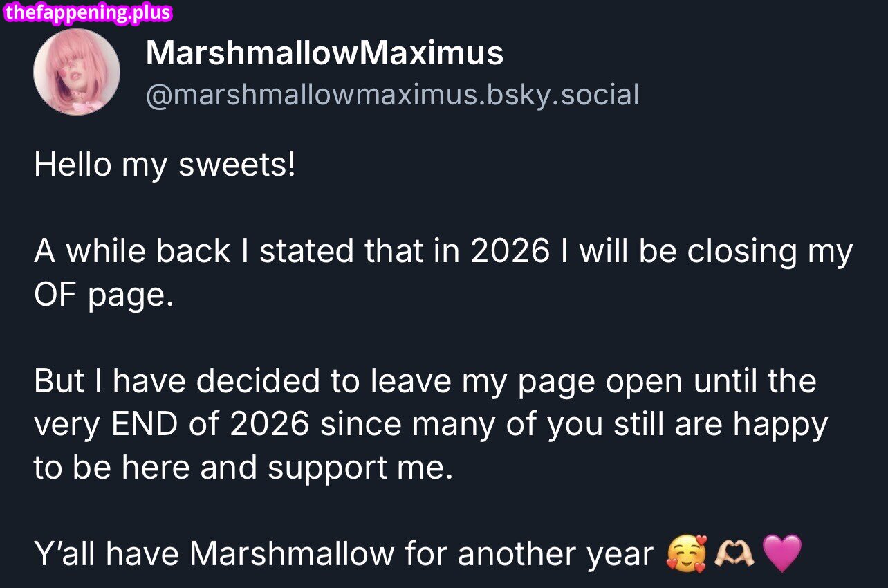Click the word "happy" in the post
Image resolution: width=888 pixels, height=588 pixels.
tap(781, 424)
